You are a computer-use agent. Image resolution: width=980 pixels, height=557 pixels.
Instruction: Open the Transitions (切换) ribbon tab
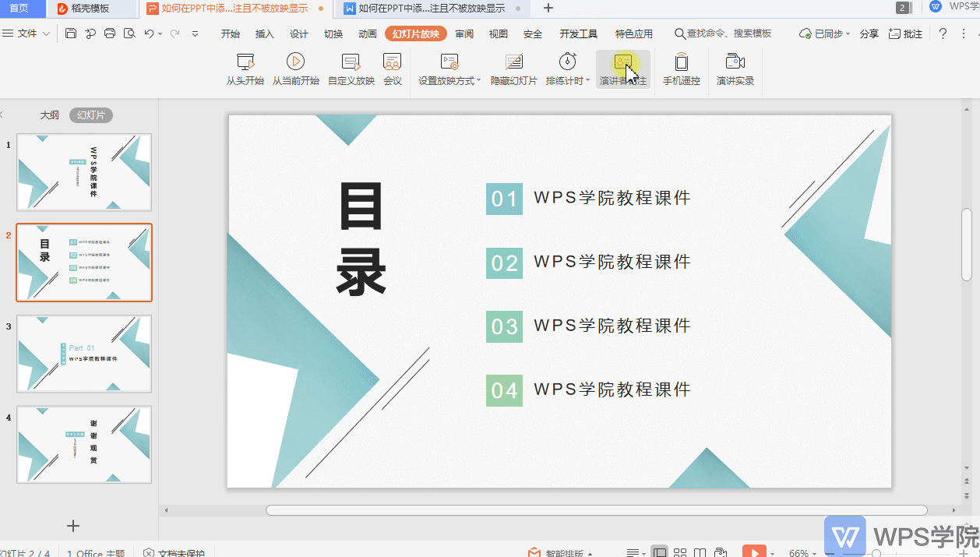pyautogui.click(x=333, y=33)
